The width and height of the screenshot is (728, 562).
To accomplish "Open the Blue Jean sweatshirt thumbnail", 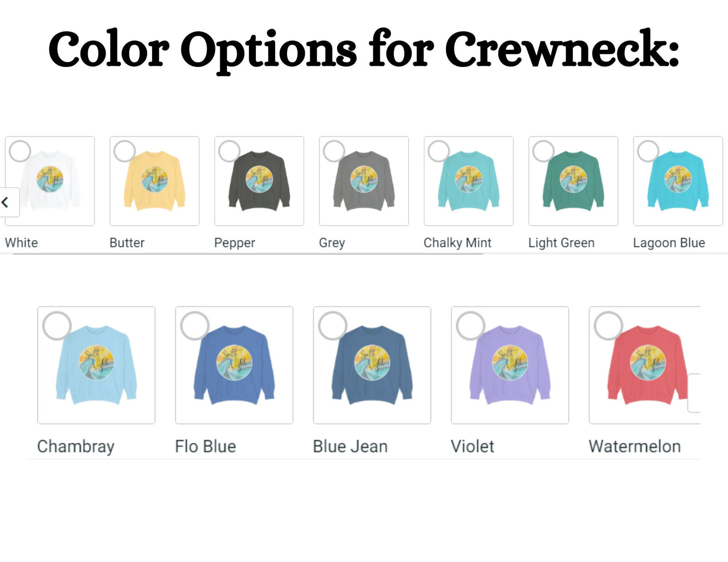I will pyautogui.click(x=372, y=365).
